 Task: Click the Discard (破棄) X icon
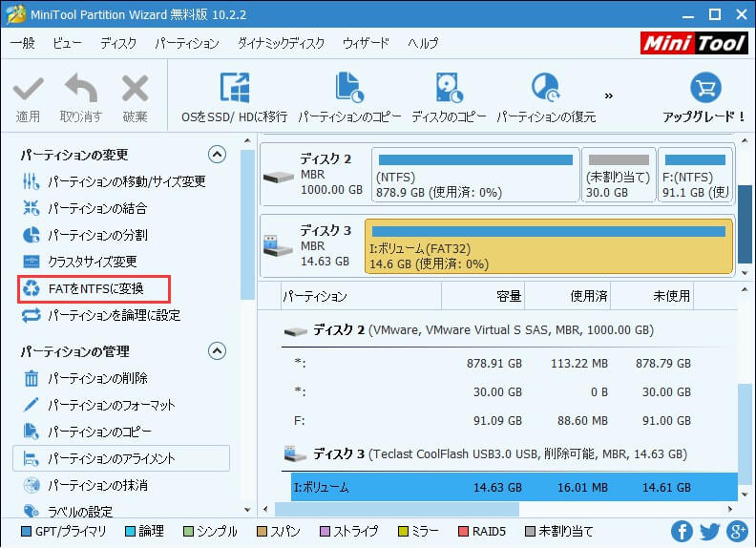pyautogui.click(x=135, y=88)
